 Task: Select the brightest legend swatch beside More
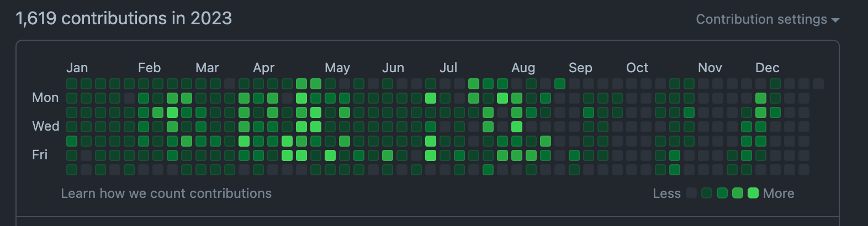click(753, 193)
